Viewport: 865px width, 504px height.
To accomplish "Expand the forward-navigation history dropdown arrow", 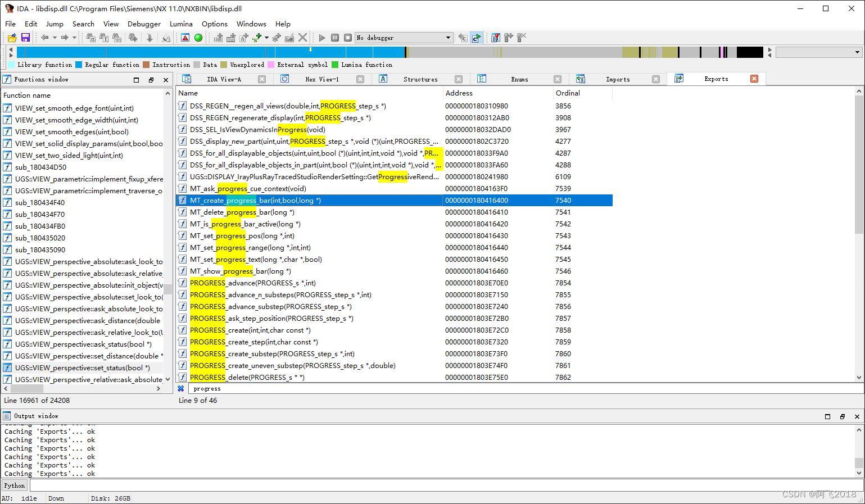I will [74, 37].
